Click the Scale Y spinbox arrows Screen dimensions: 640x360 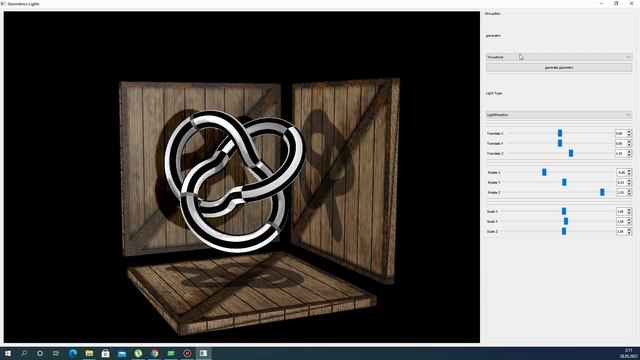[629, 221]
